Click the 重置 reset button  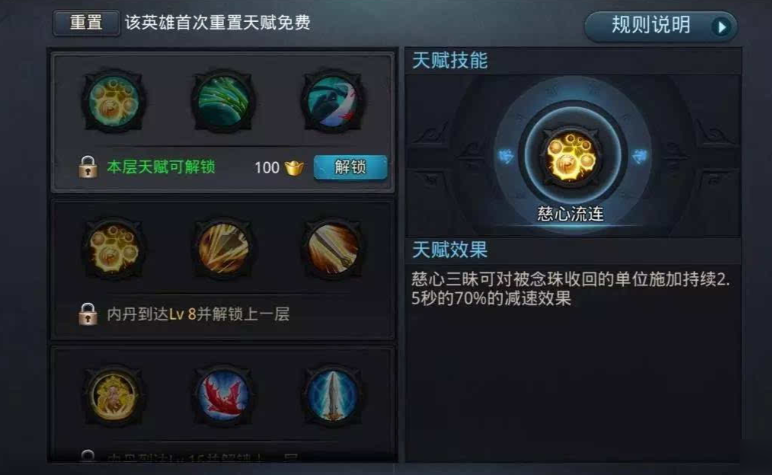pyautogui.click(x=86, y=23)
